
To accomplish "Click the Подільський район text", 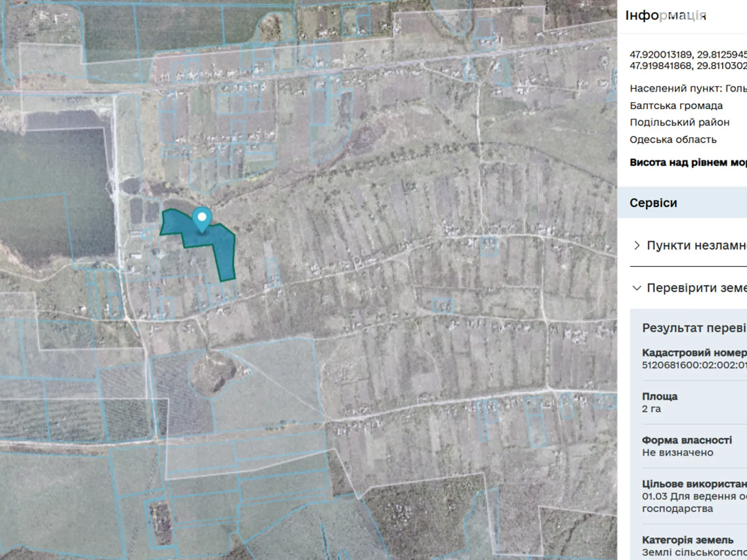I will (679, 122).
